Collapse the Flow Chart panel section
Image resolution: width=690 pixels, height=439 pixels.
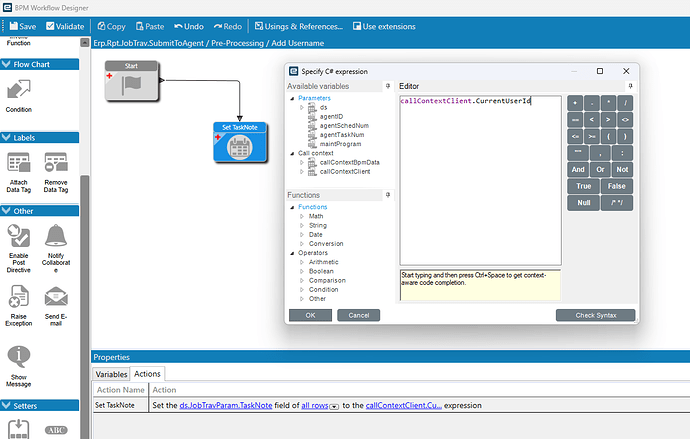(x=6, y=65)
